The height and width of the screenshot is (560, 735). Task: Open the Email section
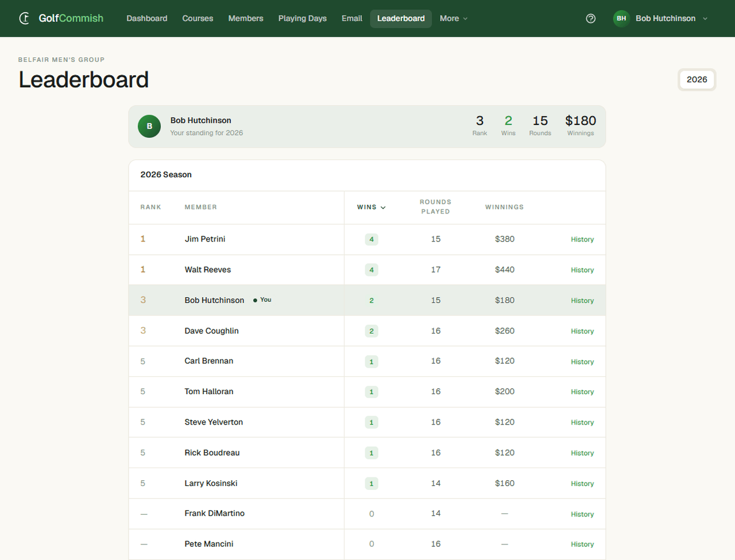(x=352, y=18)
